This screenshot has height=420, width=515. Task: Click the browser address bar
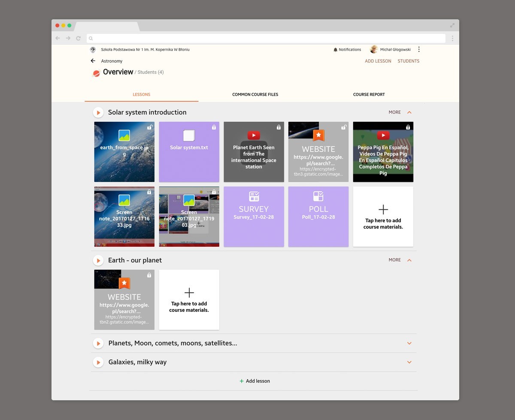point(266,38)
